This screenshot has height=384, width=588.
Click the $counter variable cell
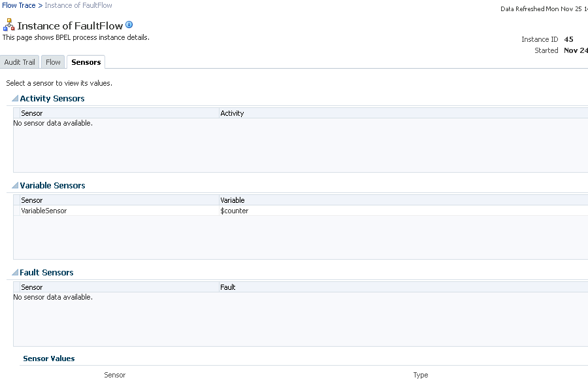(x=235, y=211)
